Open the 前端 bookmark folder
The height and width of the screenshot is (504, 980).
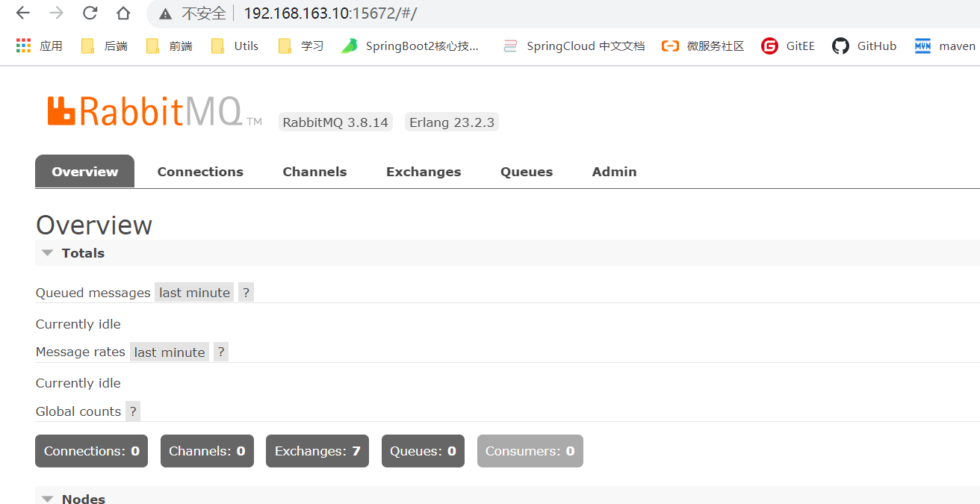tap(170, 46)
